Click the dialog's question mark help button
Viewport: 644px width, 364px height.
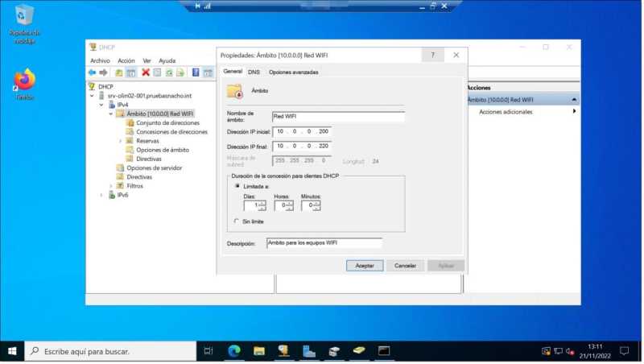(433, 55)
